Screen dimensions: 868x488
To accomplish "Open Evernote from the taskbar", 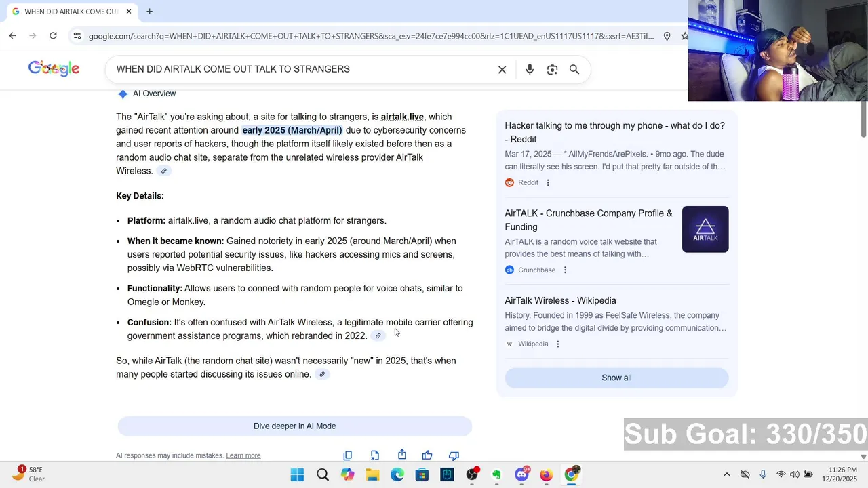I will point(496,474).
